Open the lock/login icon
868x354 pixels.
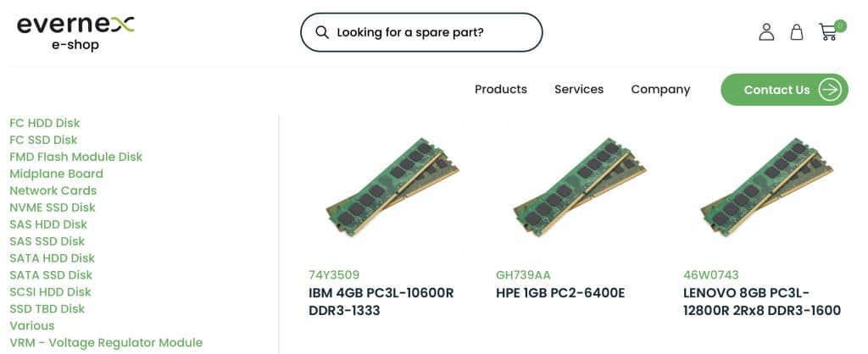(797, 32)
